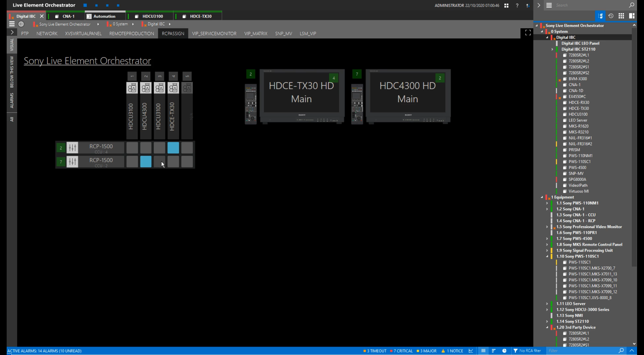This screenshot has height=355, width=644.
Task: Assign RCP 7 to HDCE-TX30 column 4
Action: coord(173,162)
